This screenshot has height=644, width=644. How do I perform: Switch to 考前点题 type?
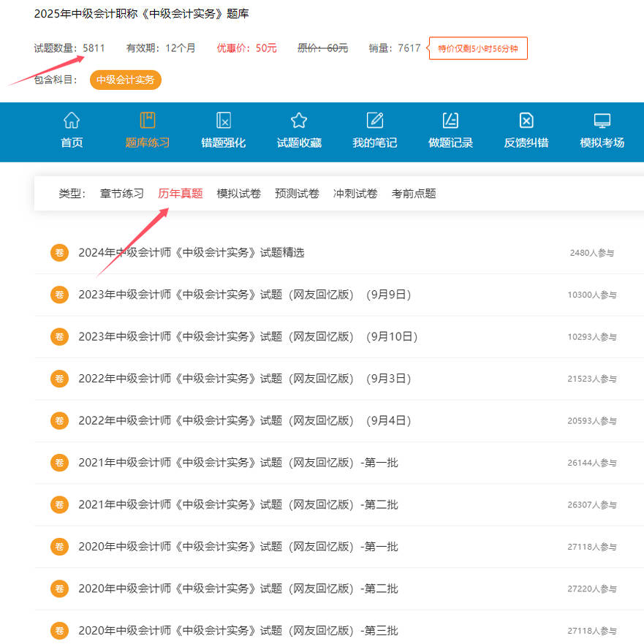pyautogui.click(x=414, y=194)
